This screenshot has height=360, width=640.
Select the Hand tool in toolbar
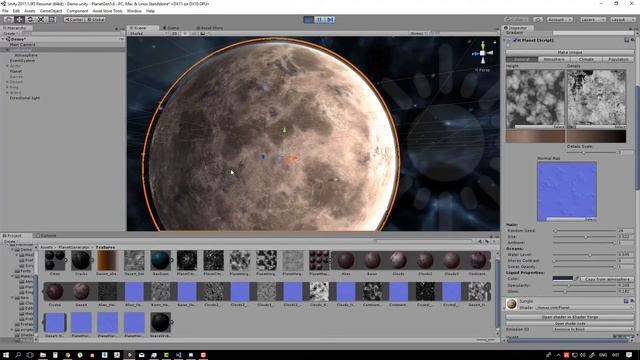click(x=8, y=19)
